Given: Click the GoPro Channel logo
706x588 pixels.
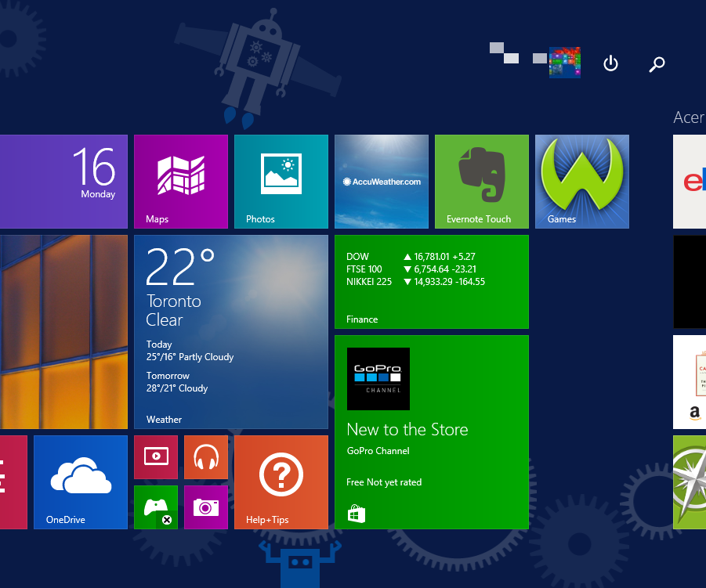Looking at the screenshot, I should coord(378,379).
